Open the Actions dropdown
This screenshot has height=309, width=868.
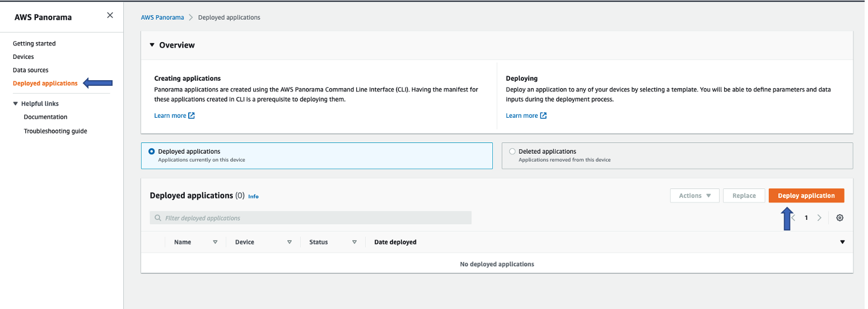pos(694,196)
